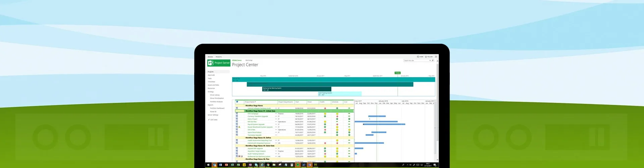The image size is (644, 168).
Task: Click the Schedule column header
Action: tap(335, 102)
